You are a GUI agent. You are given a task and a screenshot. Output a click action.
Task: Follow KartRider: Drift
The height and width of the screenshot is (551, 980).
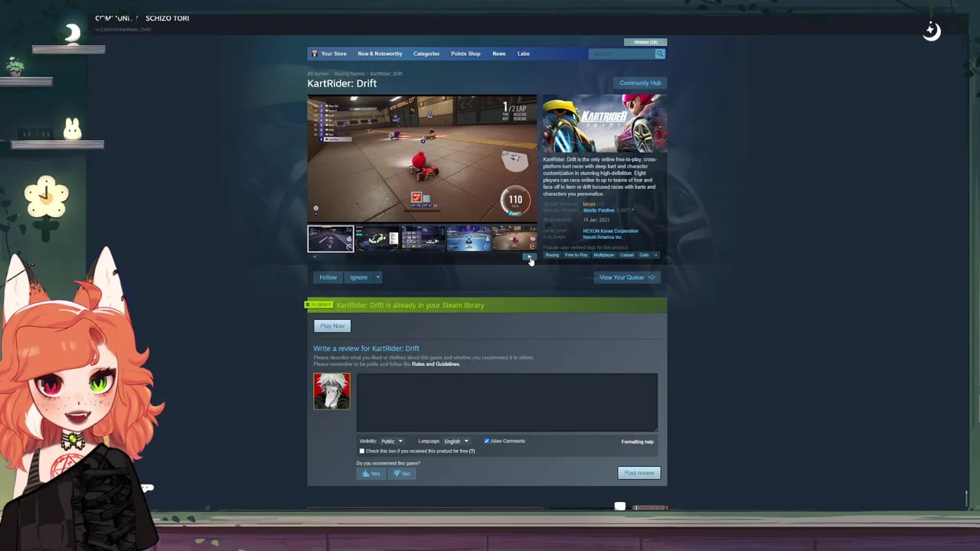328,277
